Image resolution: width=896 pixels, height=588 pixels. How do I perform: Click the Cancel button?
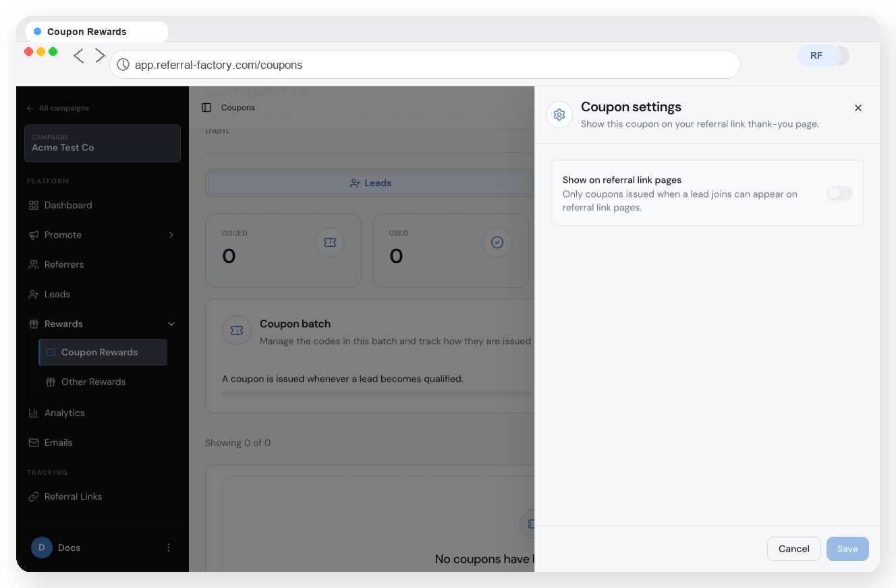[x=794, y=549]
